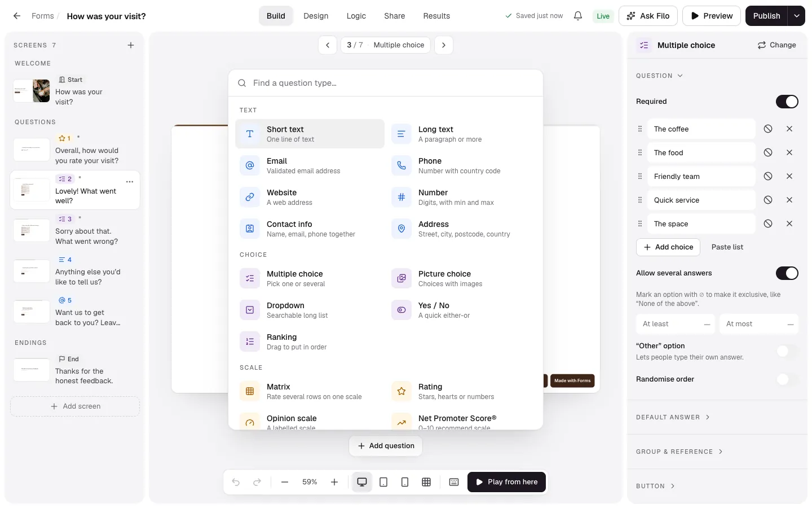Switch to desktop preview mode
Viewport: 812px width, 508px height.
362,482
